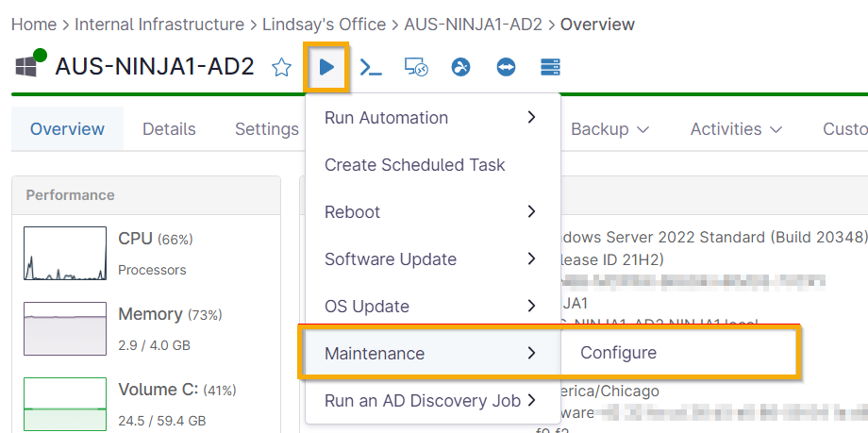Switch to the Details tab
868x433 pixels.
pyautogui.click(x=169, y=129)
